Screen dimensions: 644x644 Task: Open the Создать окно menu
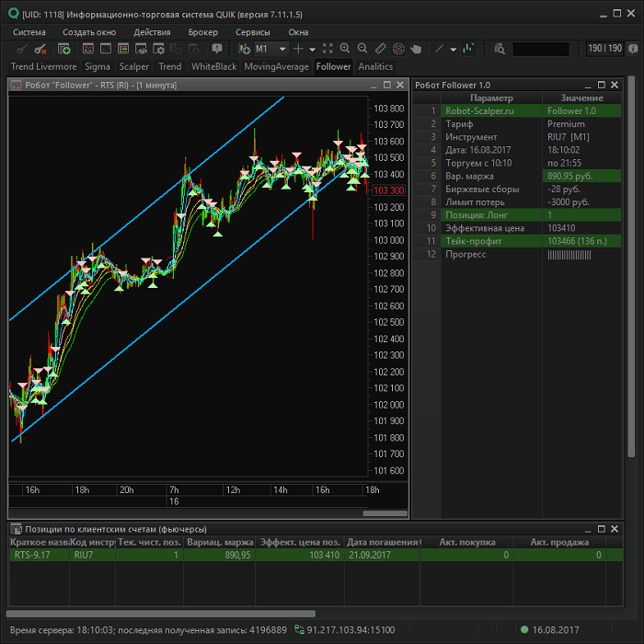pos(89,32)
